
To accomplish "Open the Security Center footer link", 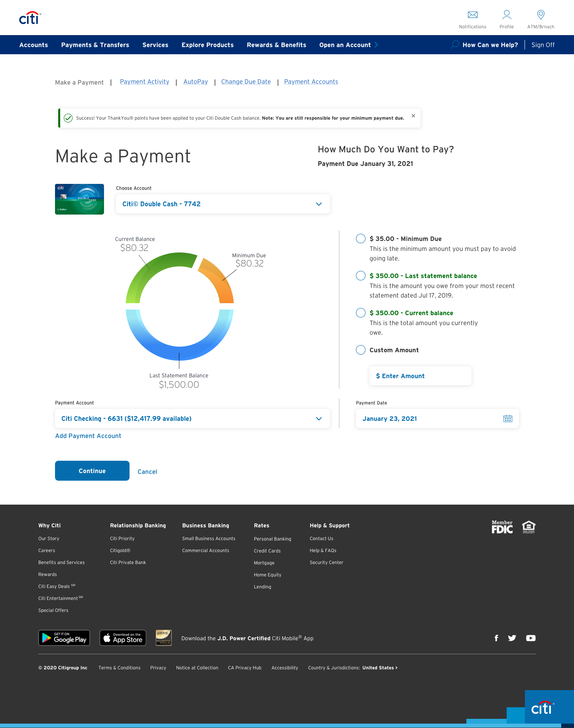I will [326, 562].
